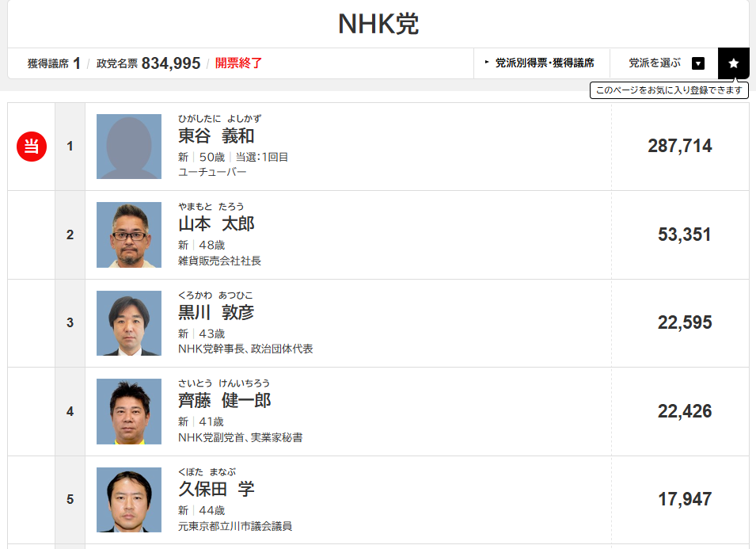Click 黒川 敦彦 candidate photo
Viewport: 756px width, 549px height.
tap(129, 322)
